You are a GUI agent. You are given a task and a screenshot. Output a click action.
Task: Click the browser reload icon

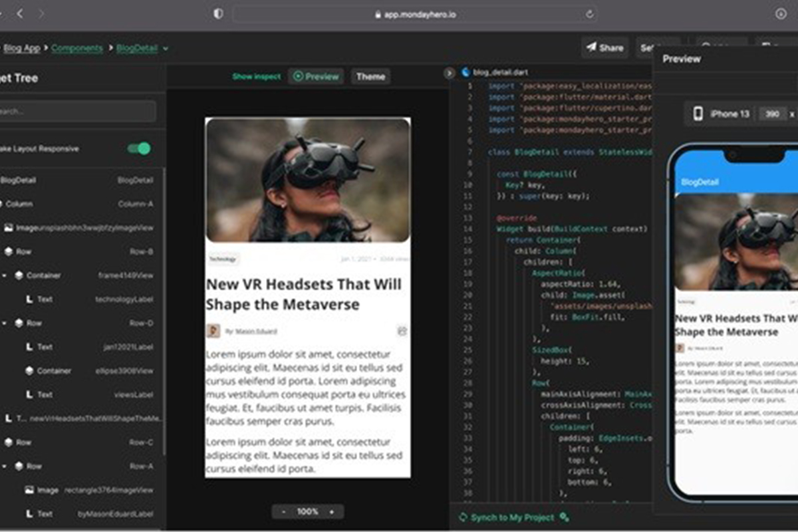pos(589,14)
